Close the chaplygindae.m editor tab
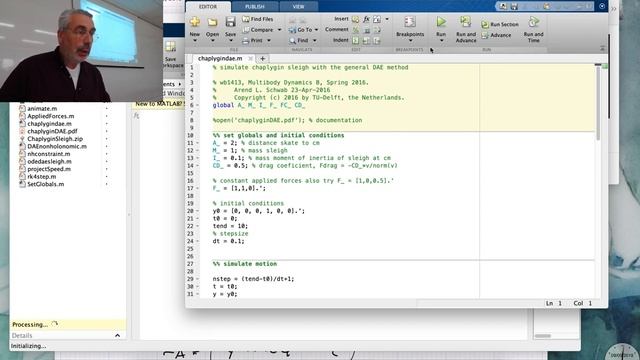This screenshot has height=360, width=640. (250, 58)
